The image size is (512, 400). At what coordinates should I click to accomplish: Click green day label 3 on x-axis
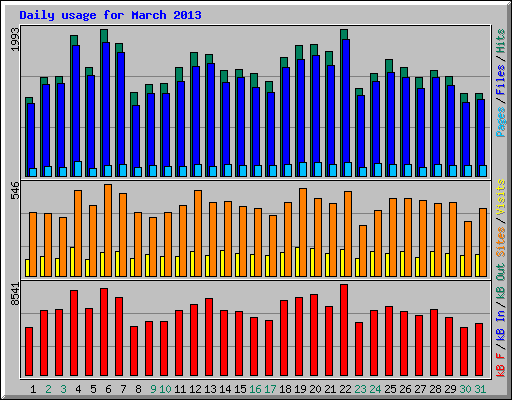[63, 389]
